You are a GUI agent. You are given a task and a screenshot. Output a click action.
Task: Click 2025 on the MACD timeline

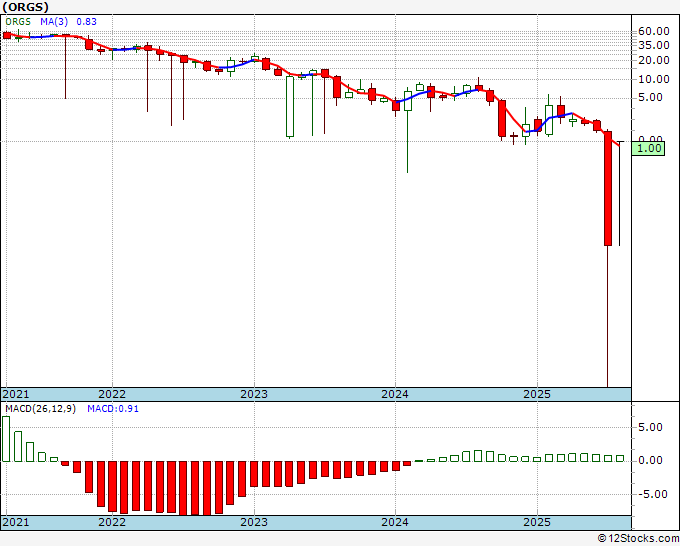click(537, 522)
